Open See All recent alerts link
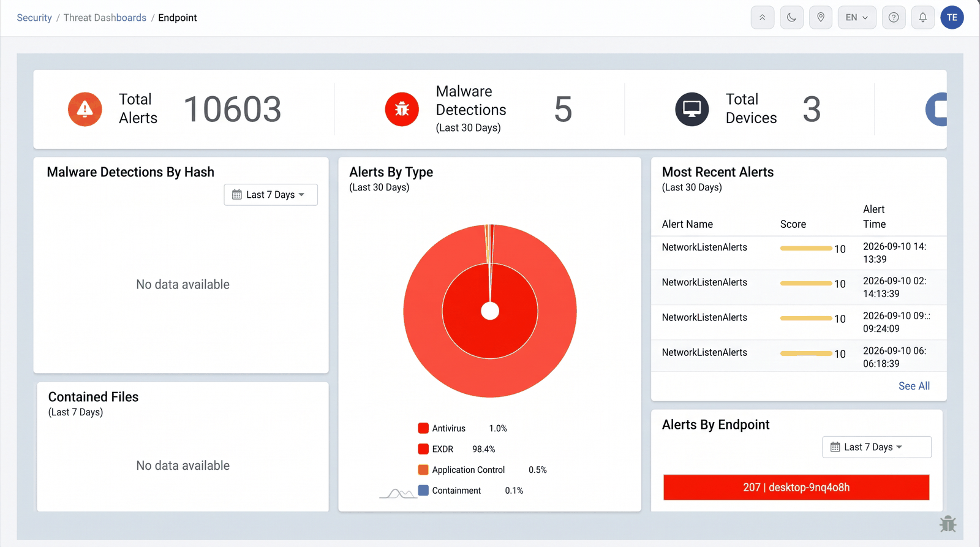This screenshot has width=980, height=547. point(914,386)
